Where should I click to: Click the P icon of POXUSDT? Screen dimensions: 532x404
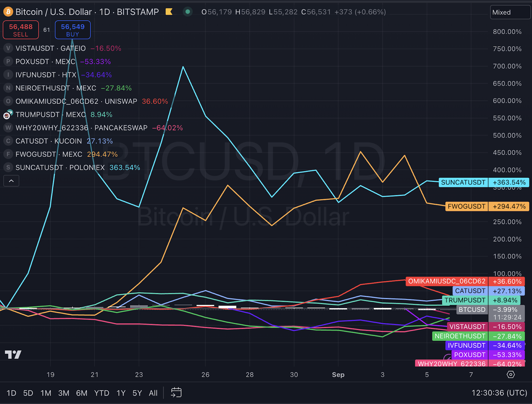(8, 62)
